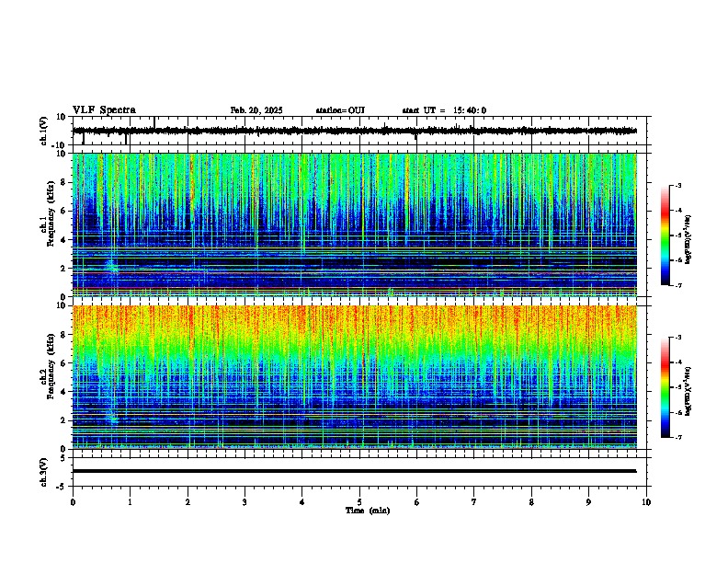The image size is (728, 563).
Task: Click the ch.1 'Frequency (kHz)' axis label
Action: pos(51,214)
